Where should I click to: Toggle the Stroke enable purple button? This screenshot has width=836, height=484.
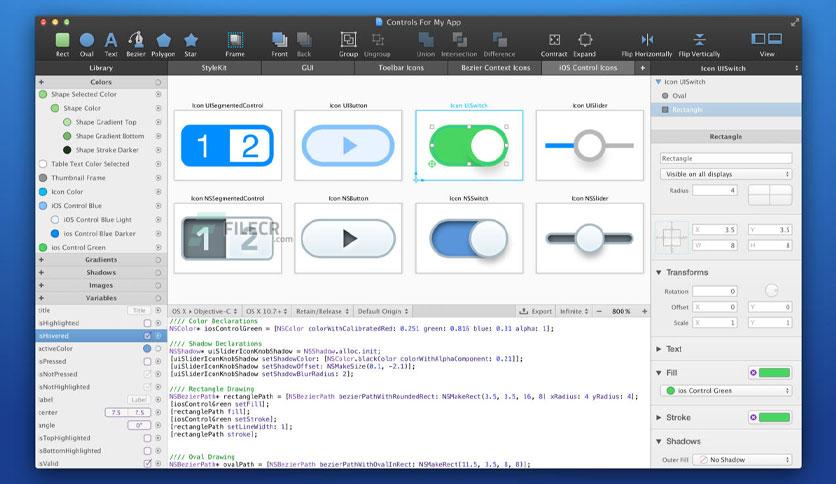pos(753,417)
